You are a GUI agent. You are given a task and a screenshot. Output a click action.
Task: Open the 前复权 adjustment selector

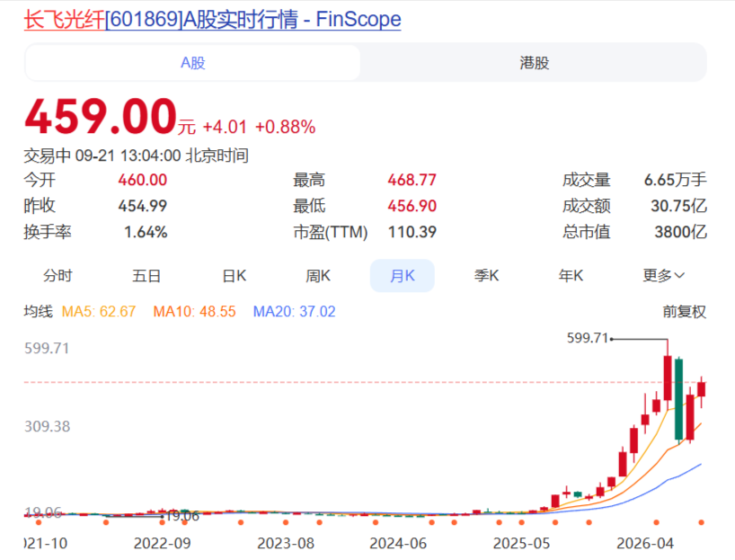click(684, 312)
